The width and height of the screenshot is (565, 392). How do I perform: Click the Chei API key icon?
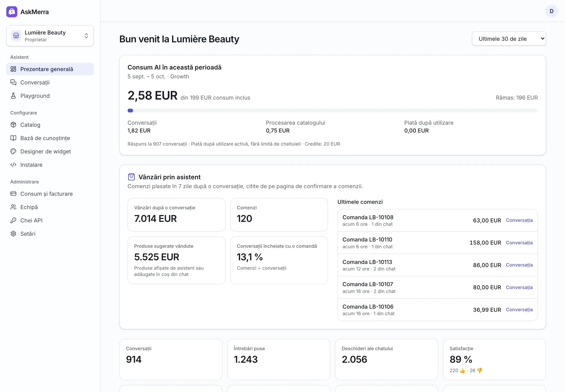coord(13,220)
